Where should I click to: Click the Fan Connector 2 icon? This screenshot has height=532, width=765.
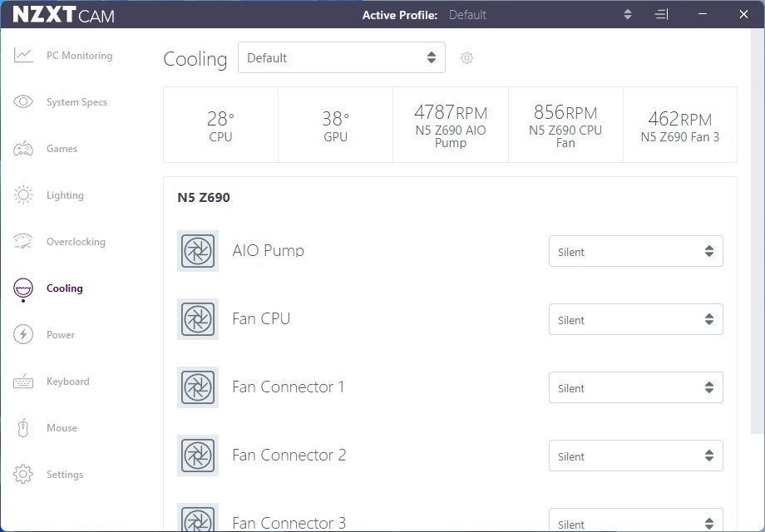[198, 456]
